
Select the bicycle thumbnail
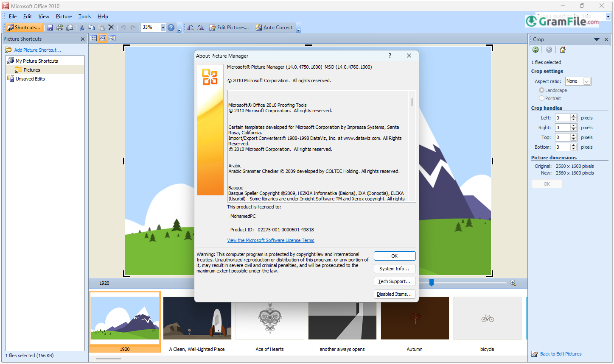coord(488,318)
